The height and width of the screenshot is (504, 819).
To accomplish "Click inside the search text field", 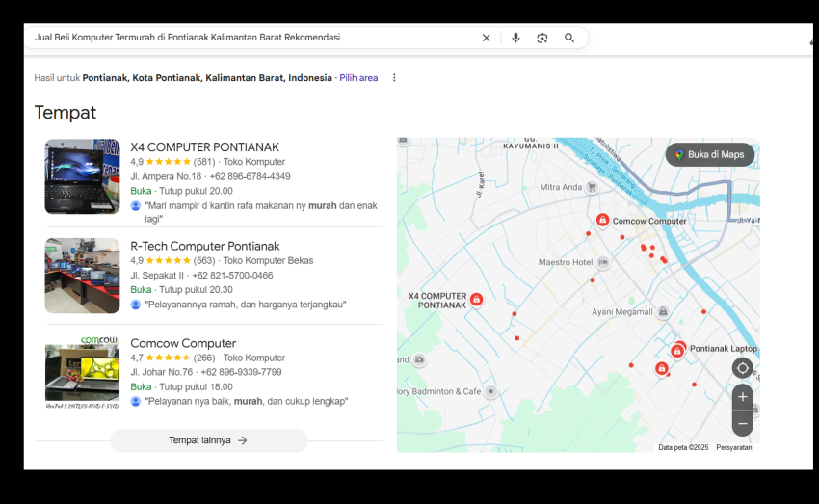I will 251,38.
